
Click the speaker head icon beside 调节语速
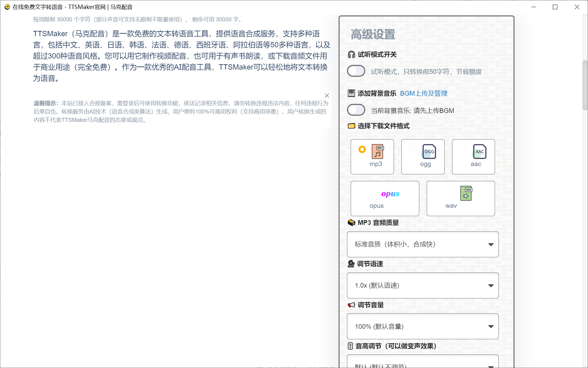pos(351,264)
